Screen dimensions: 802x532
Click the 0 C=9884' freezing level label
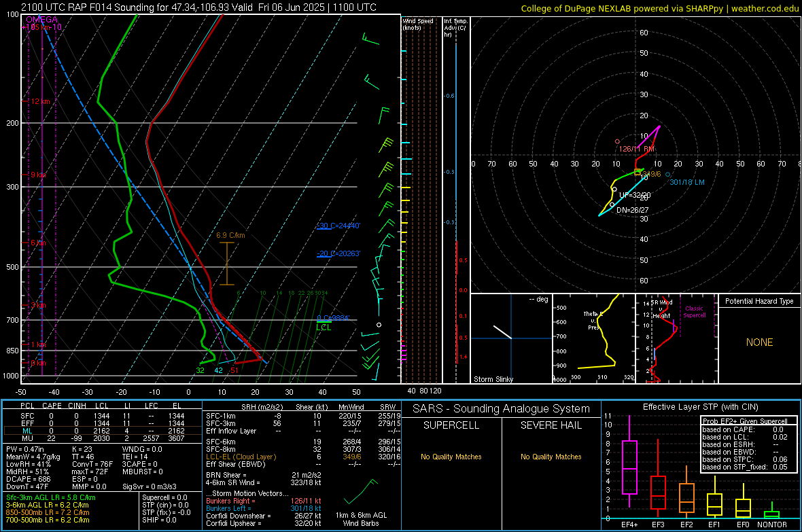coord(333,318)
